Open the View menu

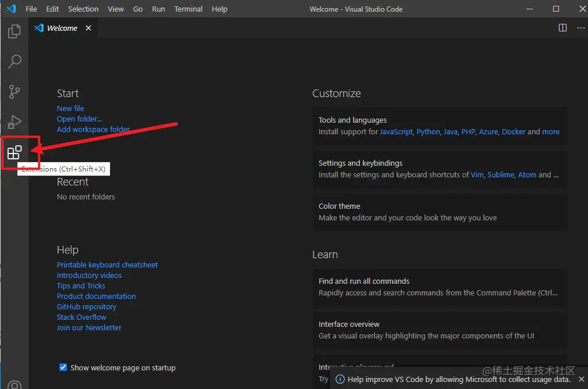[x=116, y=9]
